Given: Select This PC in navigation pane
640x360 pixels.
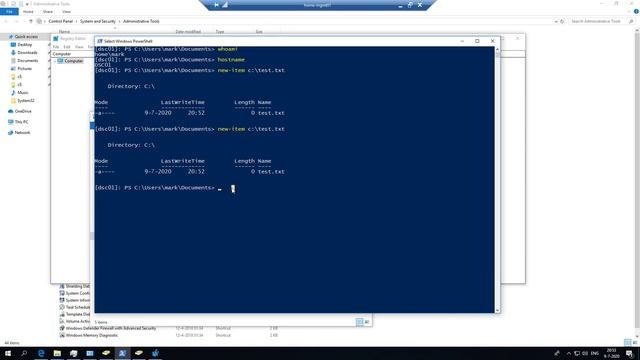Looking at the screenshot, I should coord(21,122).
